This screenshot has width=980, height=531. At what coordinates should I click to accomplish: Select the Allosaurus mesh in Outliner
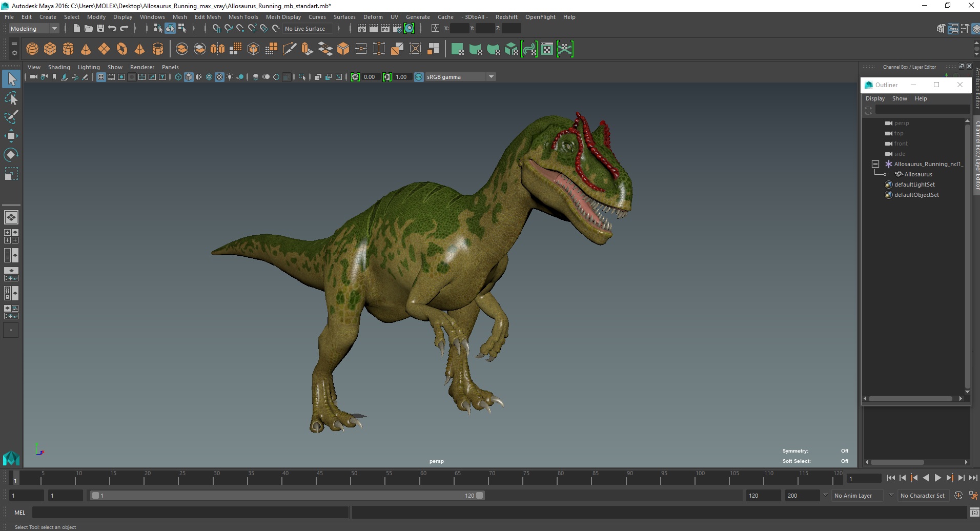pos(918,174)
